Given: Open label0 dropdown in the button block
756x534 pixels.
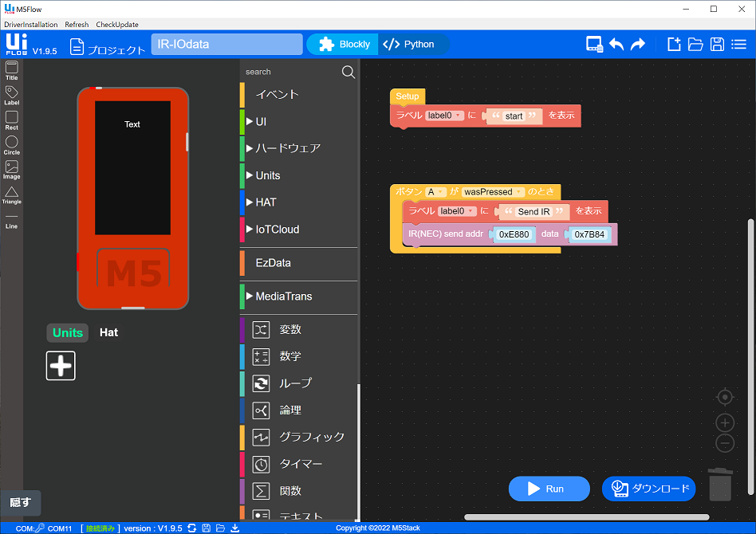Looking at the screenshot, I should tap(457, 211).
